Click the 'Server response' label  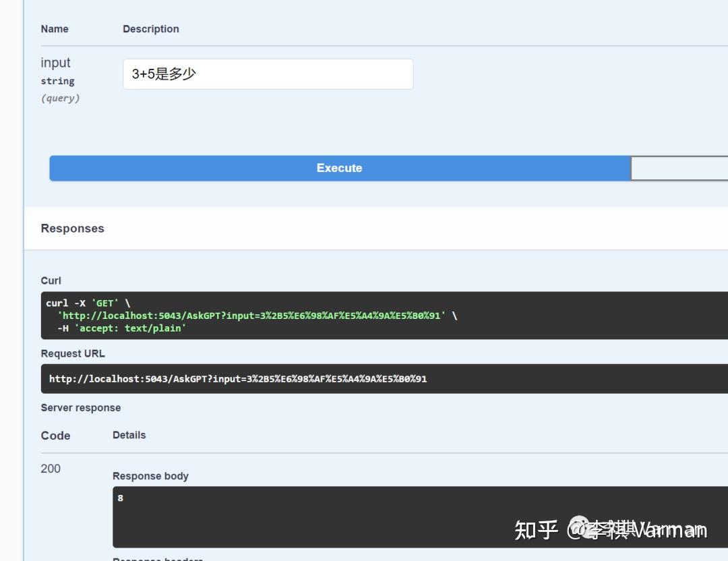(x=81, y=408)
